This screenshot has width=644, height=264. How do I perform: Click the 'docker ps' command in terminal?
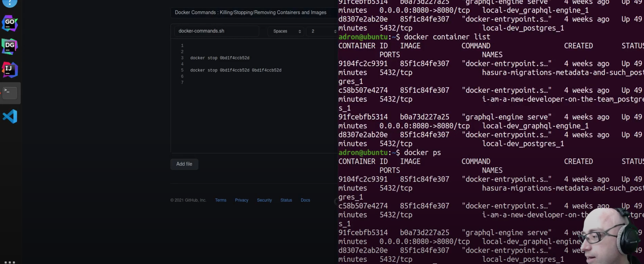(422, 153)
